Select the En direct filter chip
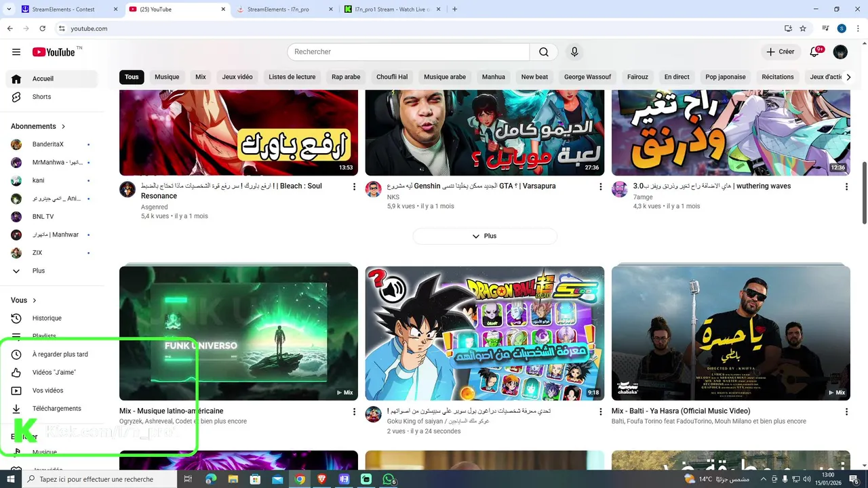 [x=677, y=77]
